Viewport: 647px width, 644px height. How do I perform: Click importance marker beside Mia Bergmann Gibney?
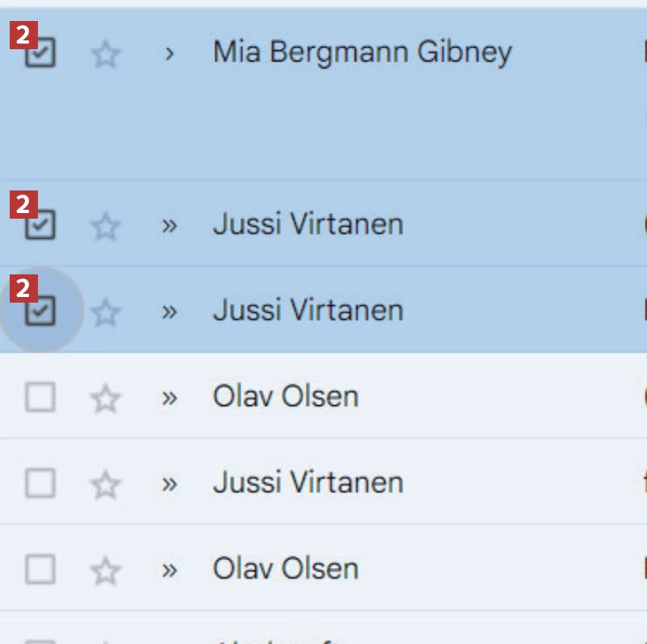(x=169, y=54)
